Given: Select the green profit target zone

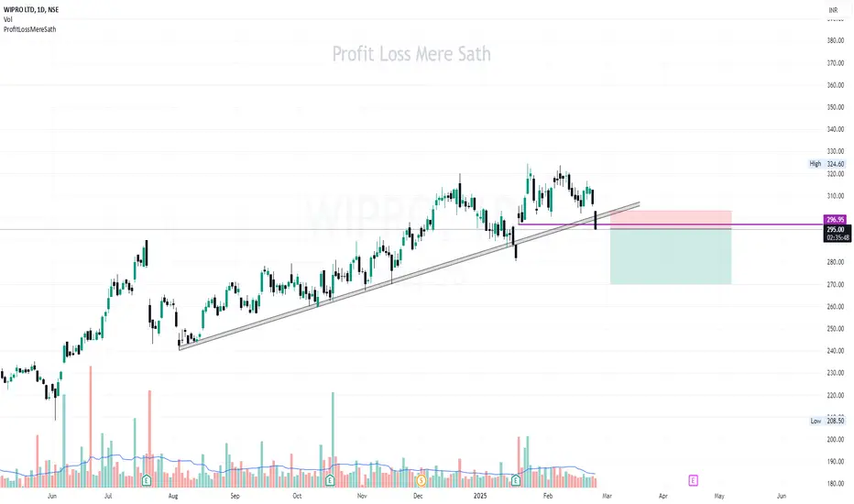Looking at the screenshot, I should [x=671, y=257].
